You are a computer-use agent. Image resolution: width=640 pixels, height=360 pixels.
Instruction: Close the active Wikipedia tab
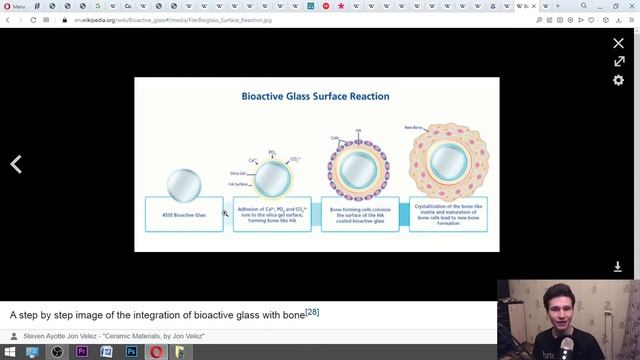tap(533, 6)
